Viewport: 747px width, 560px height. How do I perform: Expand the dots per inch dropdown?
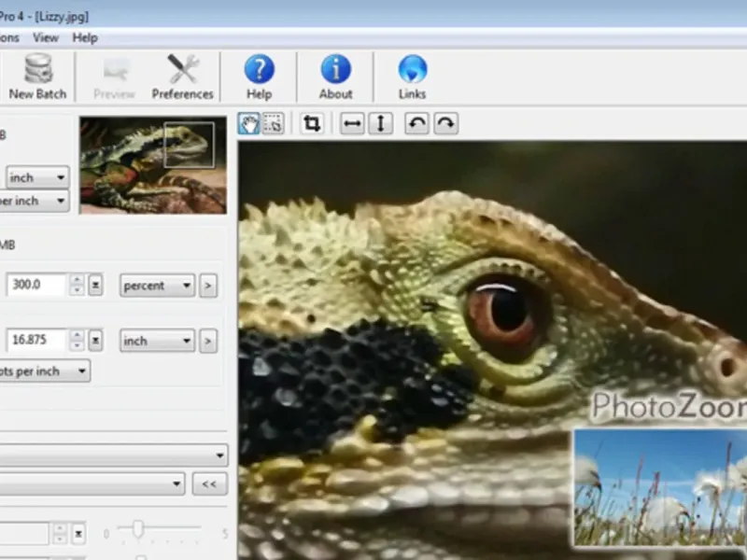tap(47, 371)
